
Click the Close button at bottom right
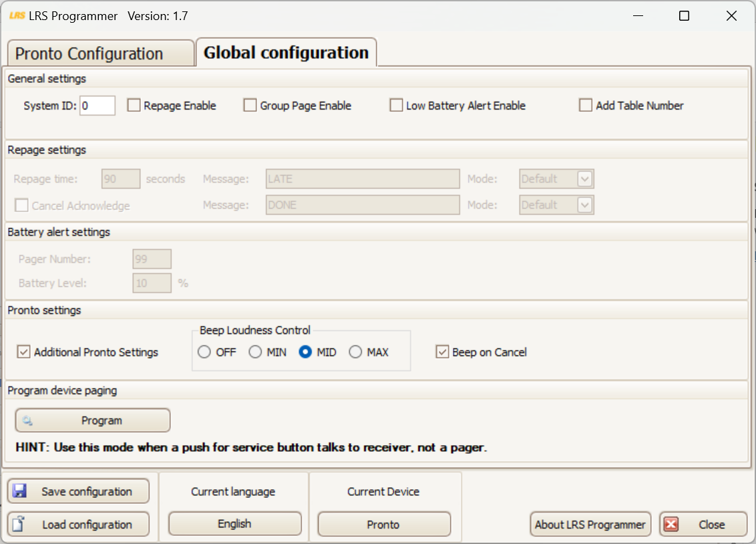(703, 524)
